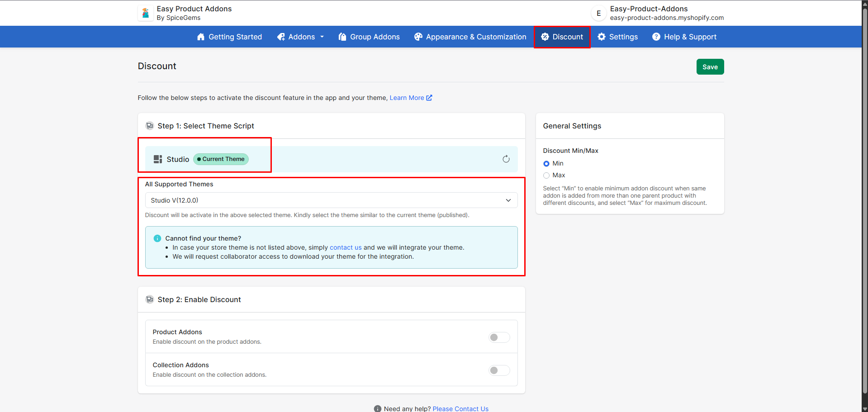868x412 pixels.
Task: Click the info icon beside Cannot find your theme
Action: click(157, 238)
